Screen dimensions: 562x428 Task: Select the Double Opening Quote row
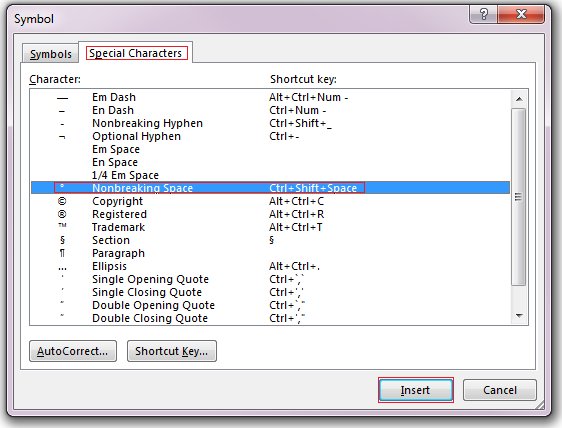(270, 305)
